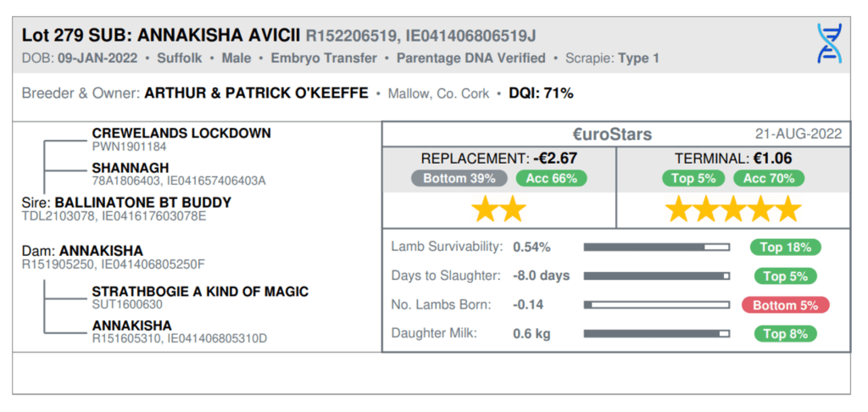868x412 pixels.
Task: Select sire Ballinatone BT Buddy
Action: coord(142,203)
